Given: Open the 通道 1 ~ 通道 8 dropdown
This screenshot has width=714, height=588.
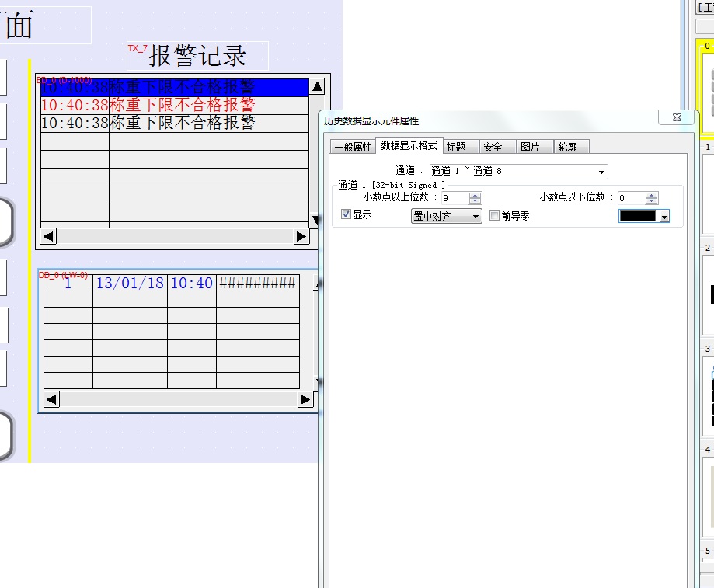Looking at the screenshot, I should 601,172.
